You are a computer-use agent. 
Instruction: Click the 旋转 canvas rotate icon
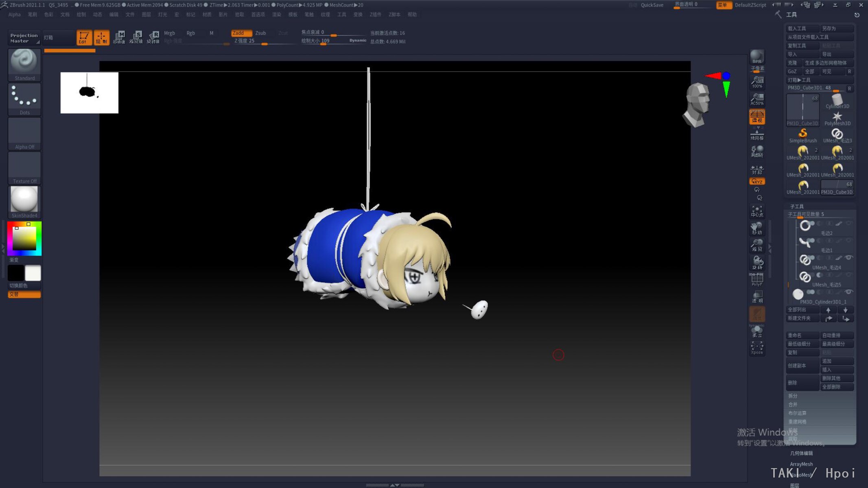tap(757, 263)
